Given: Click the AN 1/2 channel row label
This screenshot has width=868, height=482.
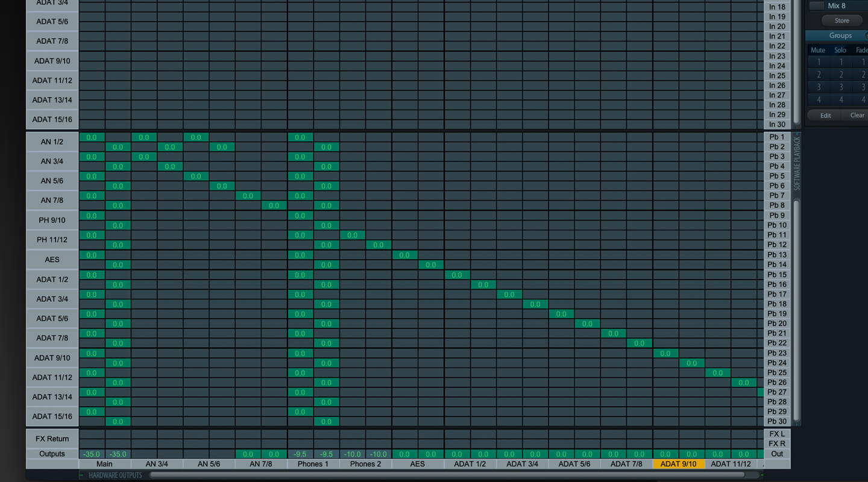Looking at the screenshot, I should point(52,141).
